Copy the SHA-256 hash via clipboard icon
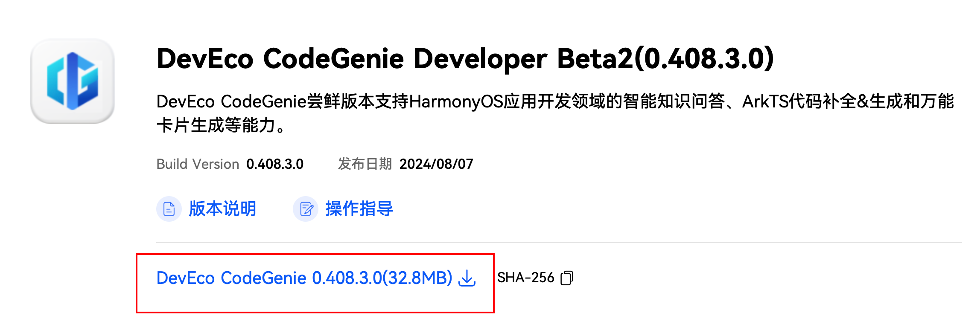The height and width of the screenshot is (330, 980). click(567, 278)
